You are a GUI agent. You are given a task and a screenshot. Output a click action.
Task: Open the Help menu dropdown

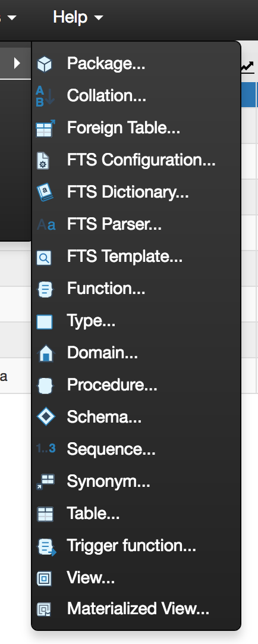click(x=78, y=17)
